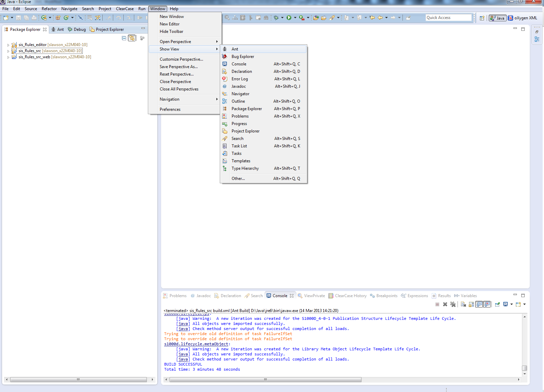Screen dimensions: 544x392
Task: Open the Open Console dropdown arrow
Action: pyautogui.click(x=524, y=304)
